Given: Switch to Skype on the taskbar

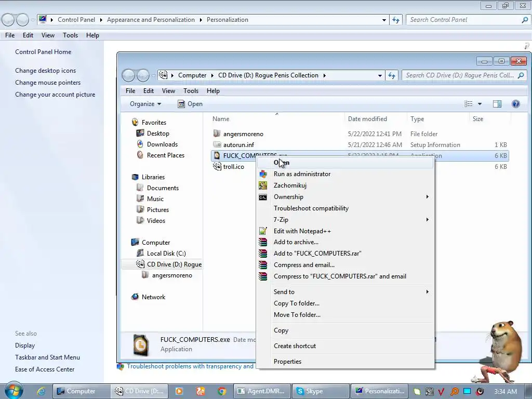Looking at the screenshot, I should click(x=320, y=391).
